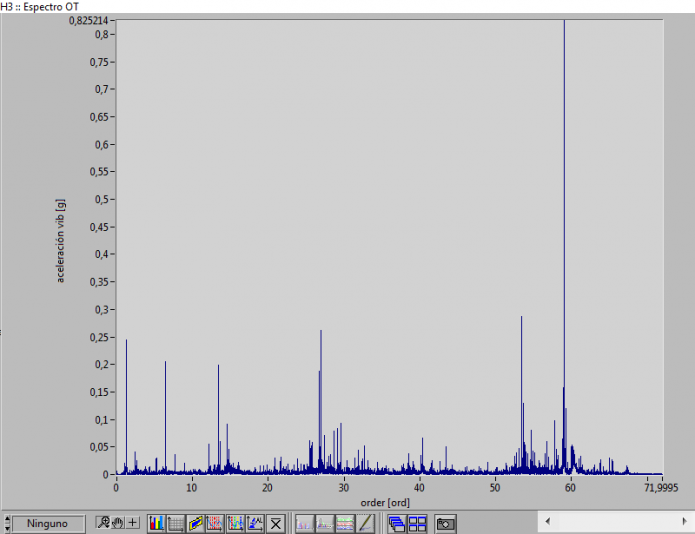Click the scrollbar left arrow
Viewport: 695px width, 534px height.
[548, 521]
